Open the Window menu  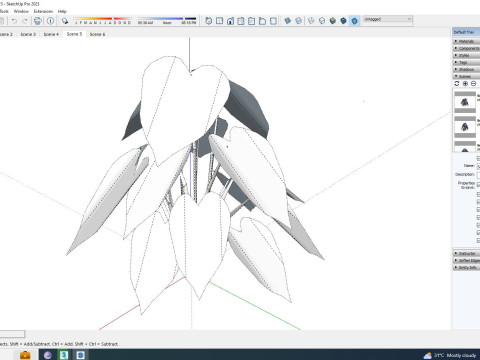point(21,11)
